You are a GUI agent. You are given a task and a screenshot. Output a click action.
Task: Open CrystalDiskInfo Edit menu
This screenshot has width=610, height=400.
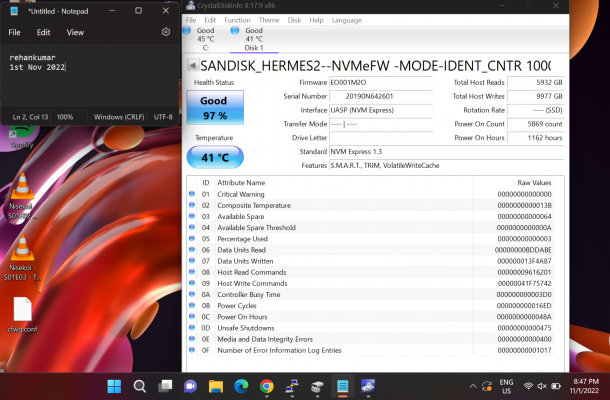click(x=210, y=20)
